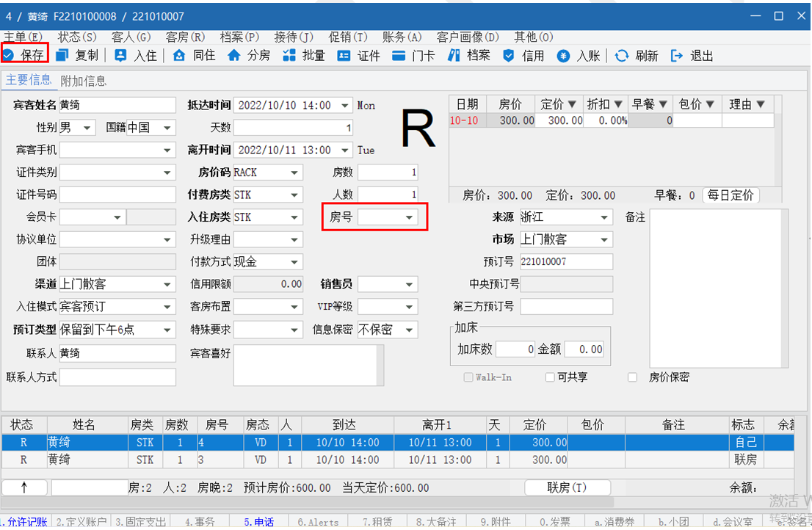The image size is (812, 530).
Task: Click the 门卡 door card icon
Action: pyautogui.click(x=399, y=55)
